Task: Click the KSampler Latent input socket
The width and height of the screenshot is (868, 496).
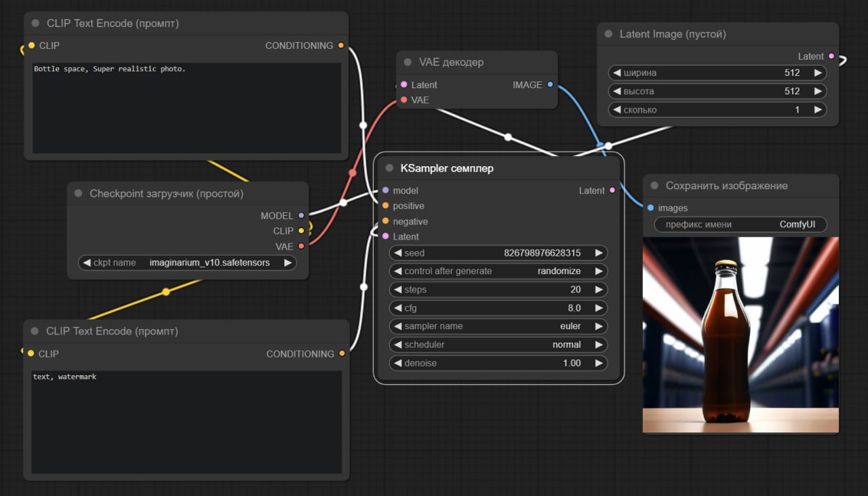Action: click(x=385, y=236)
